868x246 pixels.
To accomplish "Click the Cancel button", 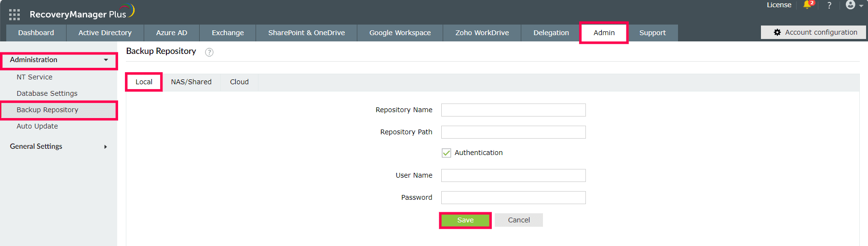I will [519, 220].
